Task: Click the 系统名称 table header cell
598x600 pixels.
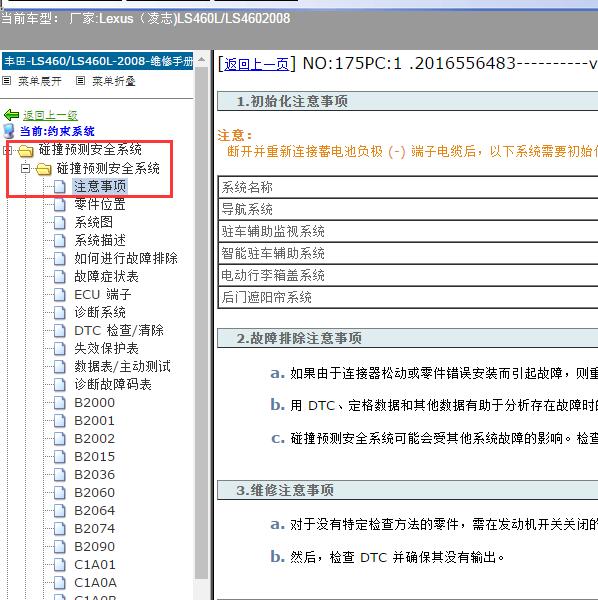Action: [408, 187]
